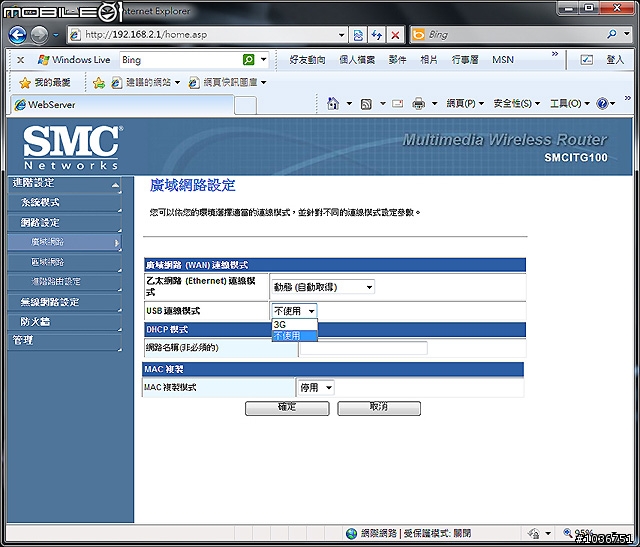Open dropdown arrow beside Home icon
Image resolution: width=640 pixels, height=547 pixels.
(x=349, y=104)
